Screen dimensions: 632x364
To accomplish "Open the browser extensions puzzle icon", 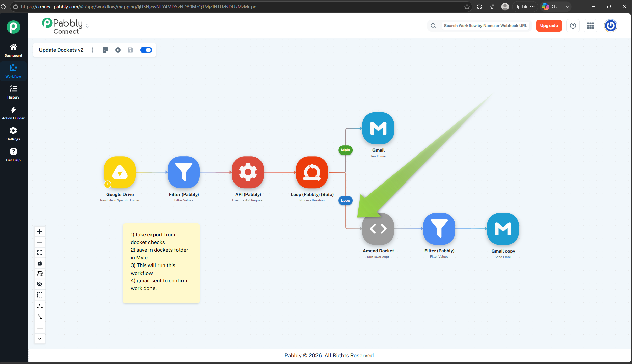I will tap(479, 7).
